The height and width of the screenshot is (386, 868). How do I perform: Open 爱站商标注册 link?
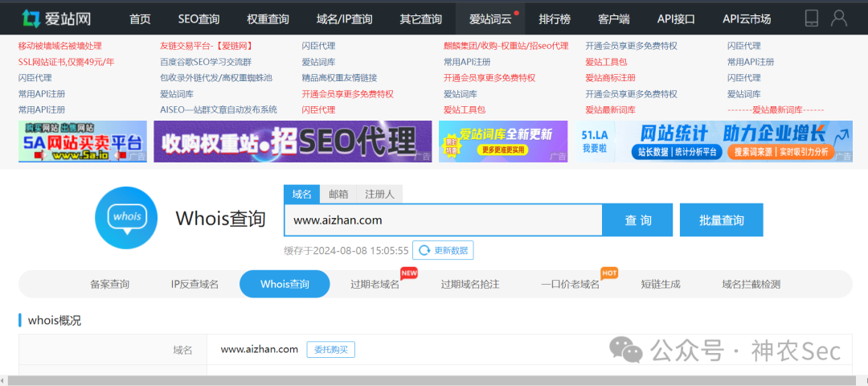[610, 78]
